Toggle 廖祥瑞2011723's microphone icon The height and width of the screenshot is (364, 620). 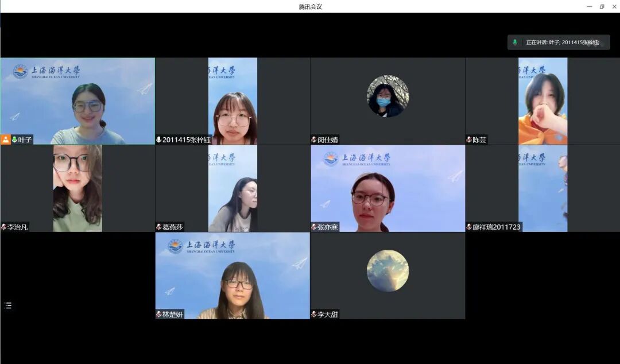tap(468, 227)
